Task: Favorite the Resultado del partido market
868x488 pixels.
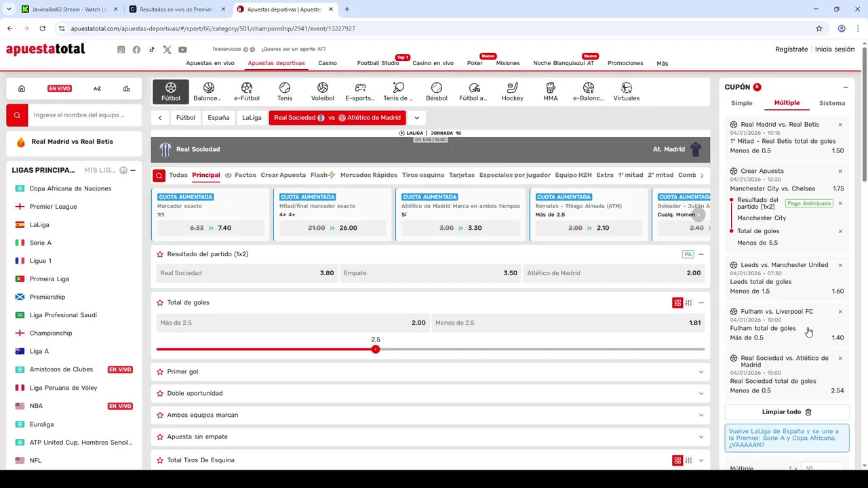Action: pos(160,254)
